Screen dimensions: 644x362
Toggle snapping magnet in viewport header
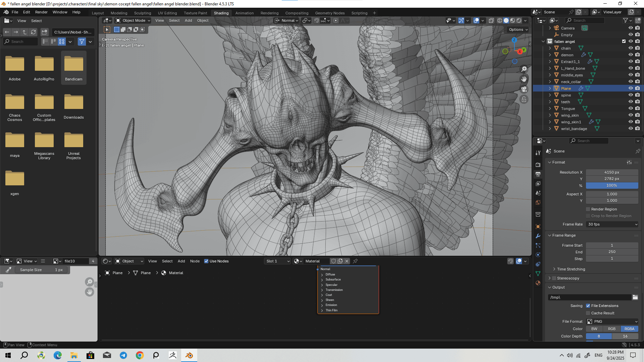coord(316,20)
